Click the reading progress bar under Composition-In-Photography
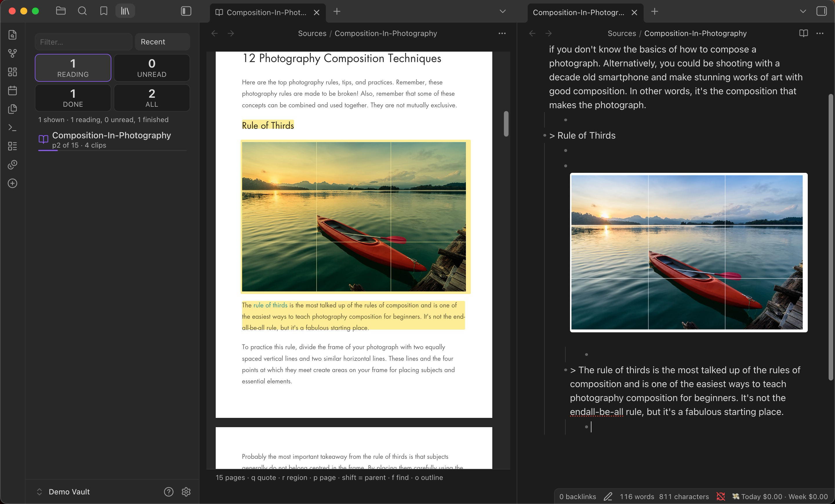 coord(112,150)
